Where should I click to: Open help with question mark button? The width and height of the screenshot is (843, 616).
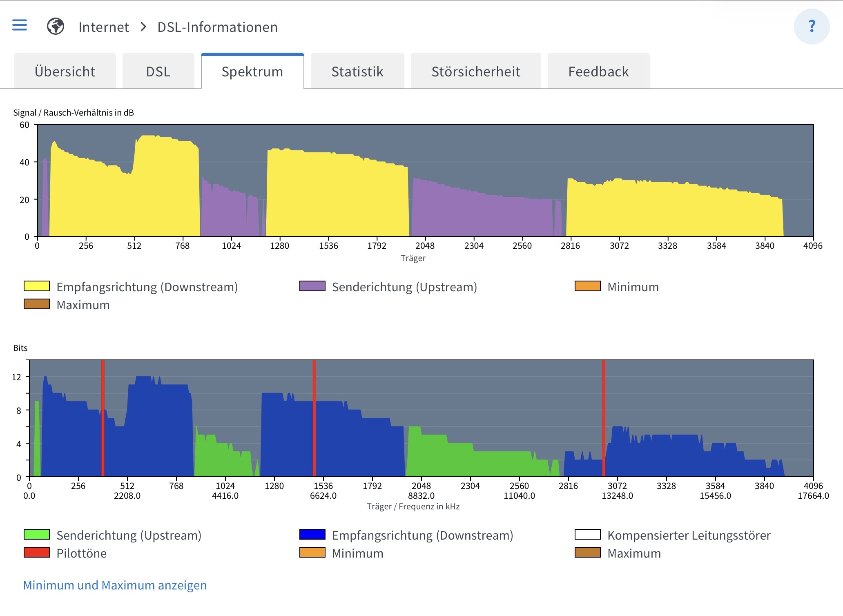pos(811,27)
